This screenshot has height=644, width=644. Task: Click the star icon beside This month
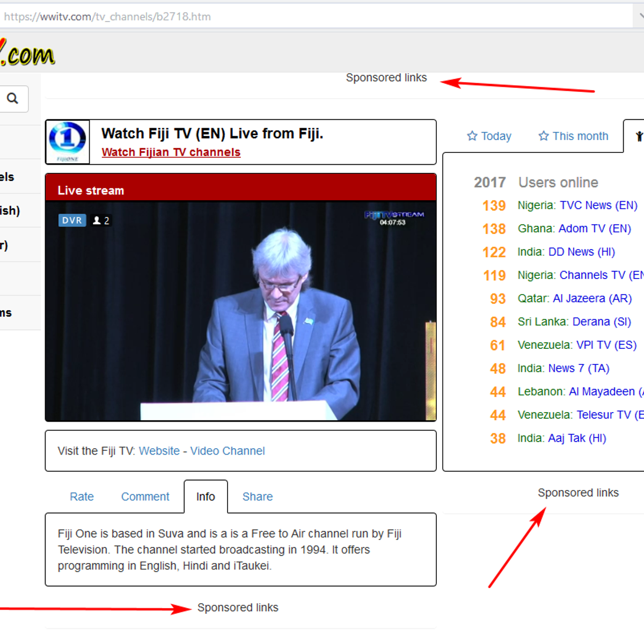click(x=544, y=136)
